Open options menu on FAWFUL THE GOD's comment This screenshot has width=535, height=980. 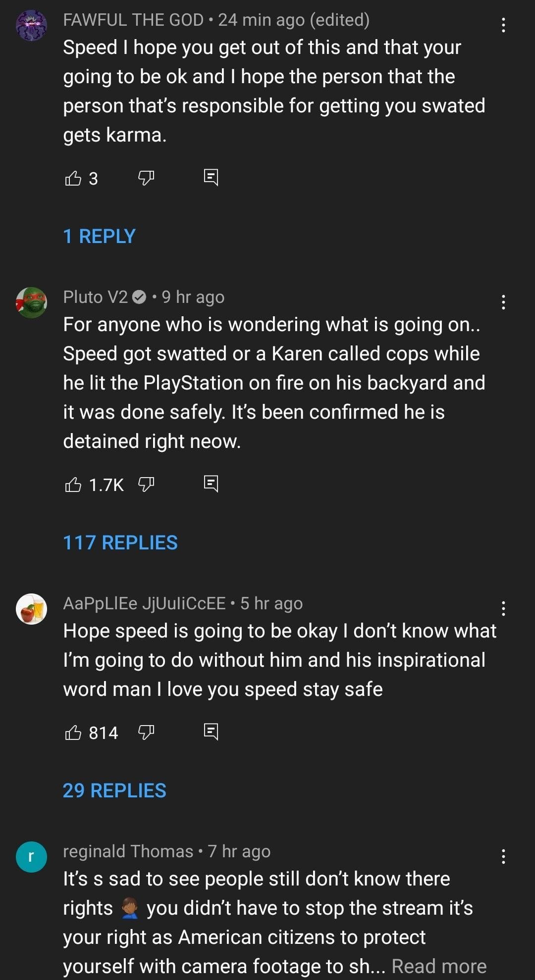click(504, 24)
